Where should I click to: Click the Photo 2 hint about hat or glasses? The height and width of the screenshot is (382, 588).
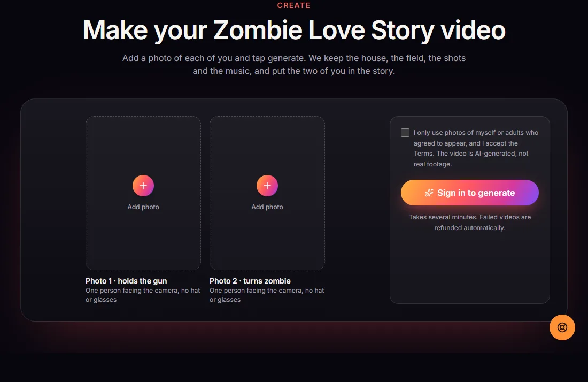coord(267,295)
